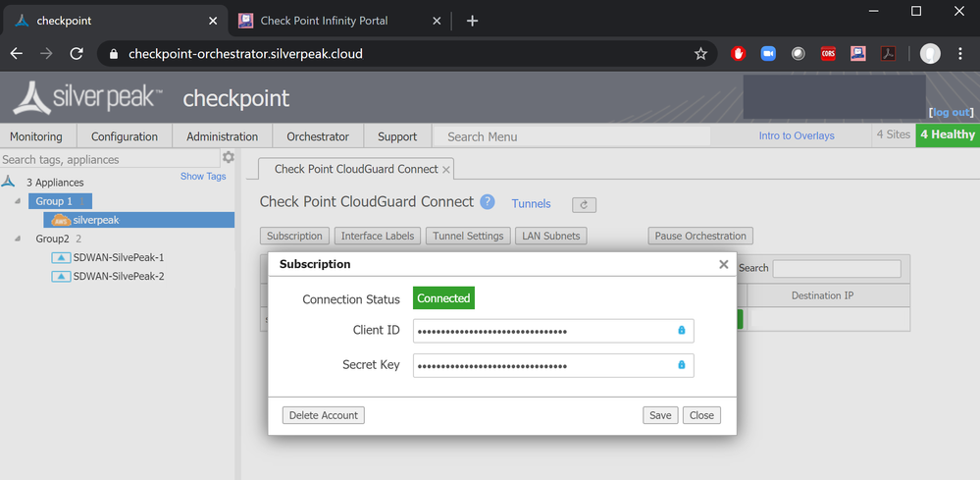980x480 pixels.
Task: Open the Configuration menu
Action: (x=124, y=136)
